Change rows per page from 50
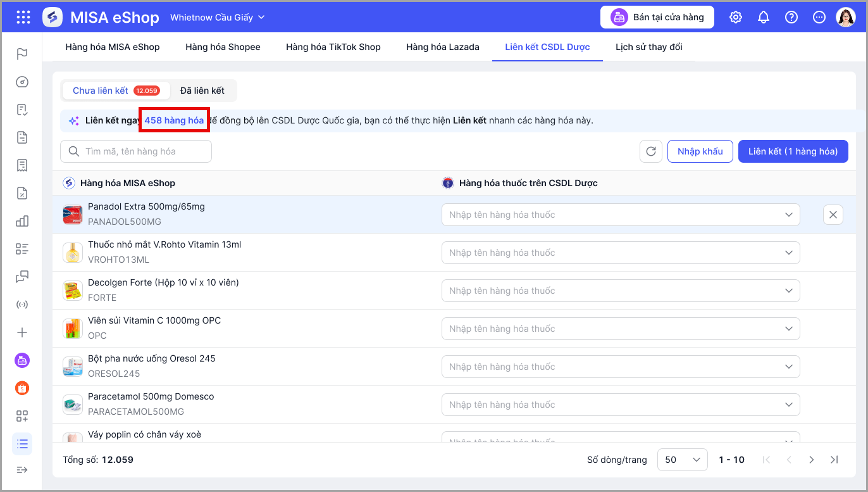Screen dimensions: 868x492 (683, 460)
